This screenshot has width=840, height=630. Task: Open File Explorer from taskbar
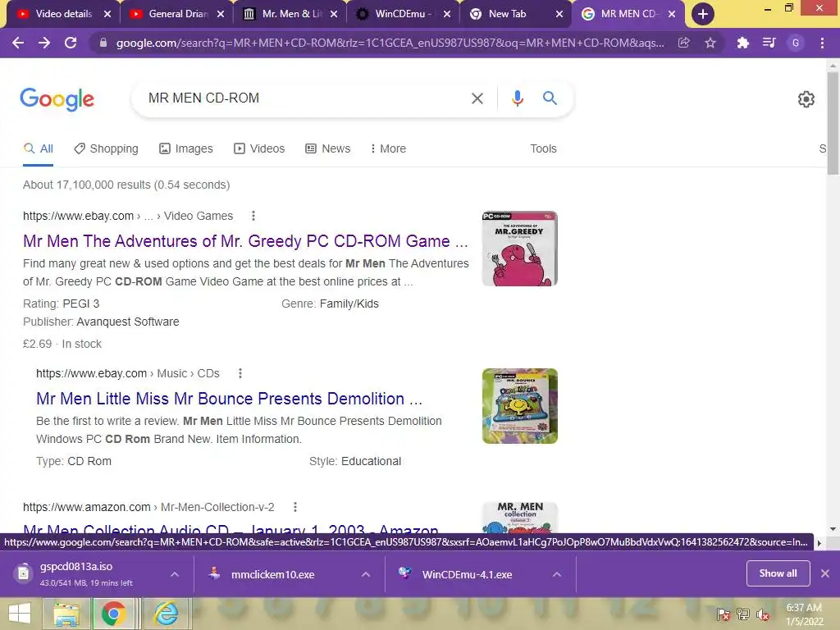pos(66,614)
